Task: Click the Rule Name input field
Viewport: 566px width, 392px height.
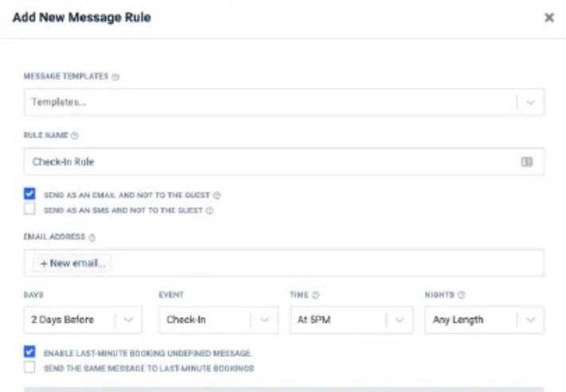Action: [x=284, y=161]
